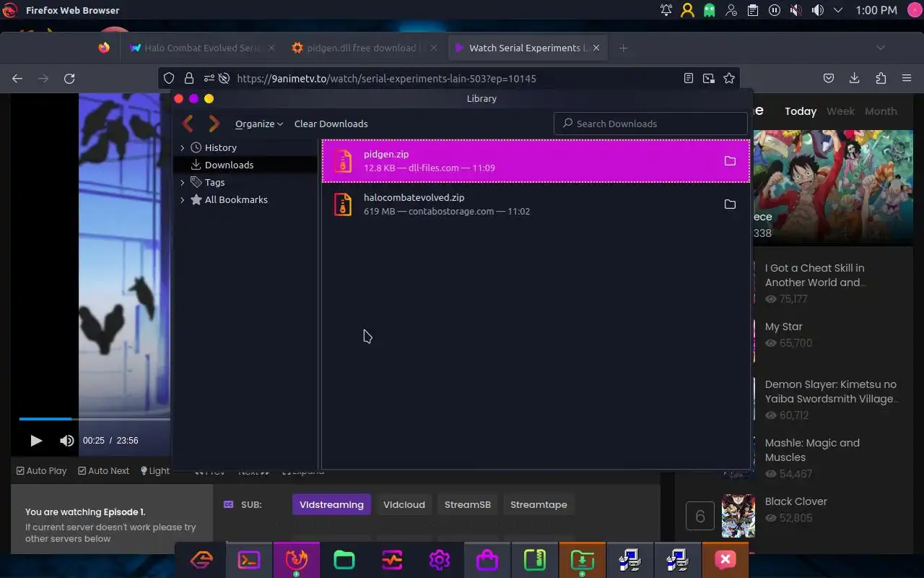Image resolution: width=924 pixels, height=578 pixels.
Task: Click the browser back arrow
Action: coord(17,78)
